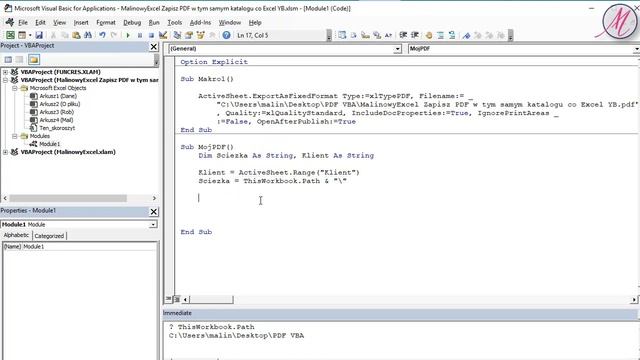This screenshot has height=360, width=640.
Task: Open the Tools menu
Action: tap(174, 22)
